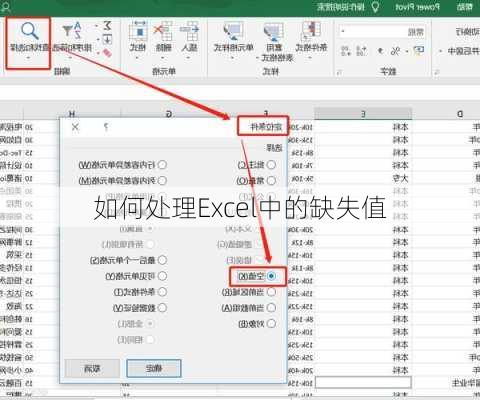Select the 最后一个单元格(S) radio button
The image size is (480, 400).
162,260
